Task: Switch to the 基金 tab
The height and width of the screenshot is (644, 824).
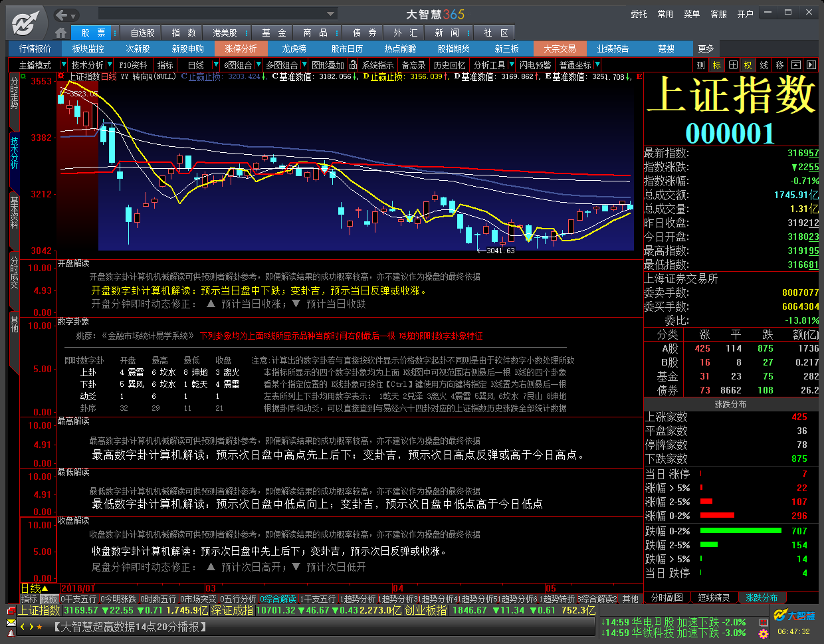Action: tap(274, 33)
